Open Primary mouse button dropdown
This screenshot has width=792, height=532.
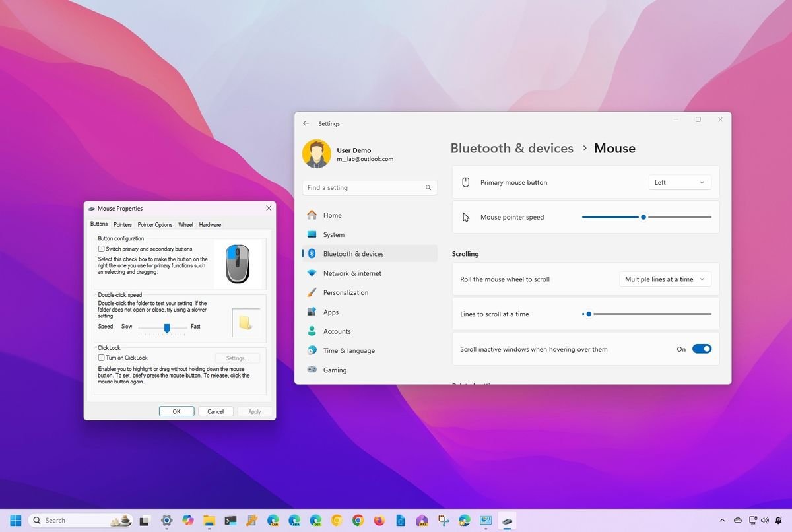tap(680, 182)
